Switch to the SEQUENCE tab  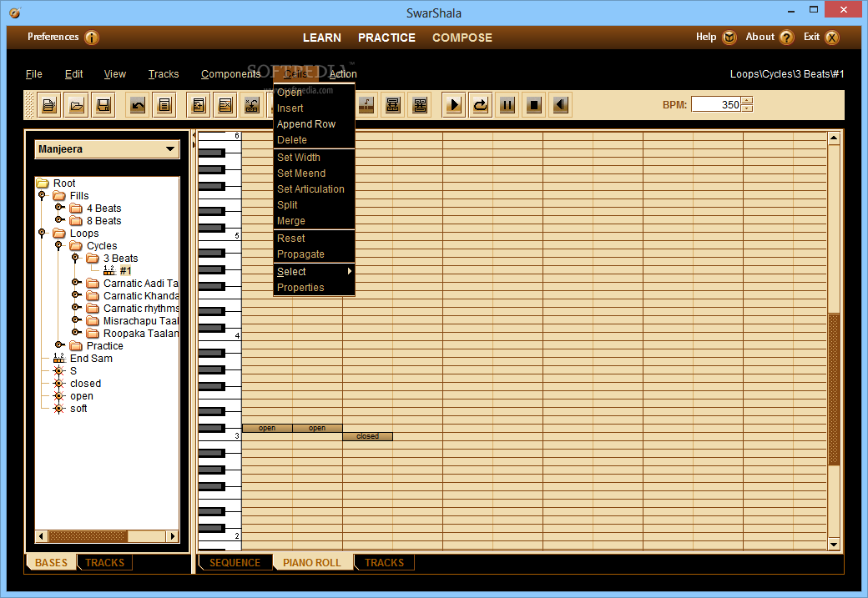(x=235, y=563)
